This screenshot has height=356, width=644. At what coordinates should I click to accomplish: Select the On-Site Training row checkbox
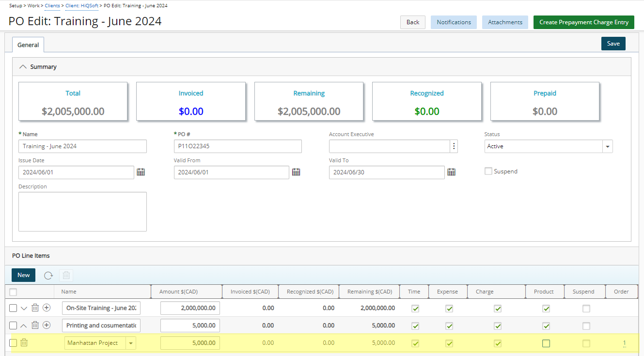pos(13,308)
